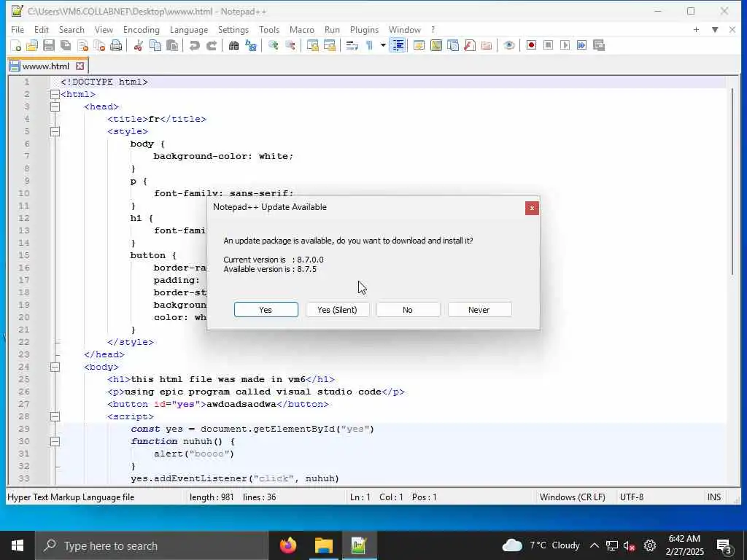Image resolution: width=747 pixels, height=560 pixels.
Task: Open the Document Map toolbar icon
Action: 436,46
